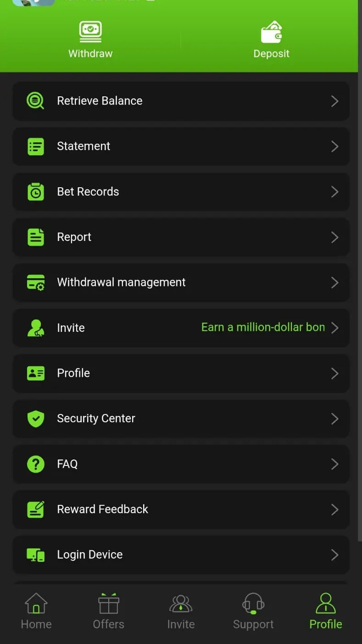The image size is (362, 644).
Task: Tap the Deposit wallet icon
Action: 271,32
